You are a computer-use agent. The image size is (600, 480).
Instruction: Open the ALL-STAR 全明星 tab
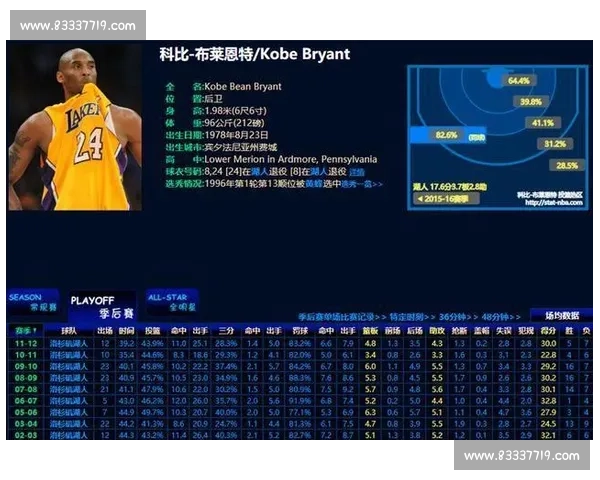pyautogui.click(x=168, y=302)
